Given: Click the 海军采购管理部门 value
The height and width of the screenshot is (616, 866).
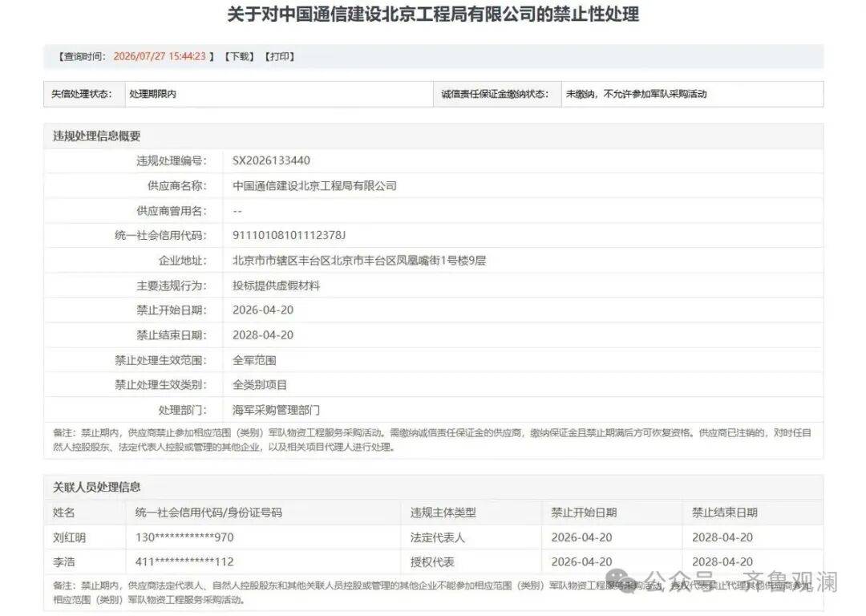Looking at the screenshot, I should 276,410.
